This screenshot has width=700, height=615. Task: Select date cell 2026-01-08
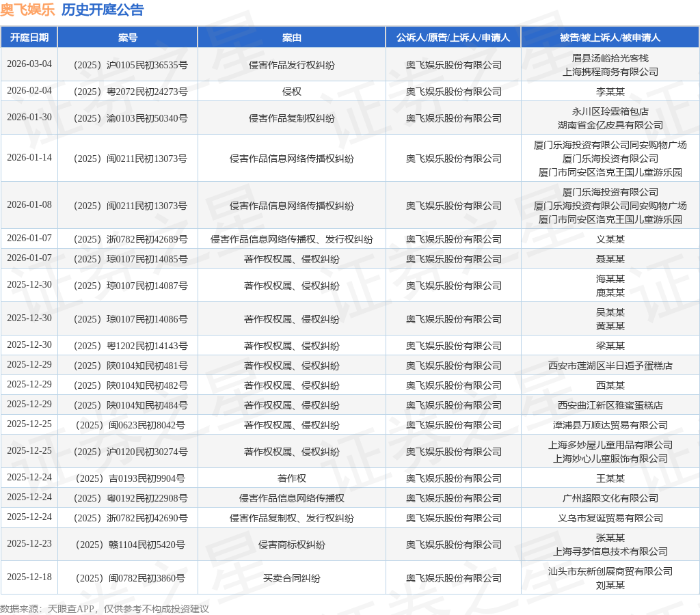(x=29, y=205)
